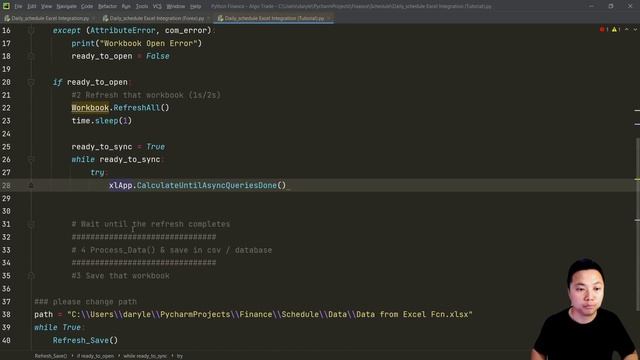Open the Navigate menu
Screen dimensions: 640x360
coord(67,6)
